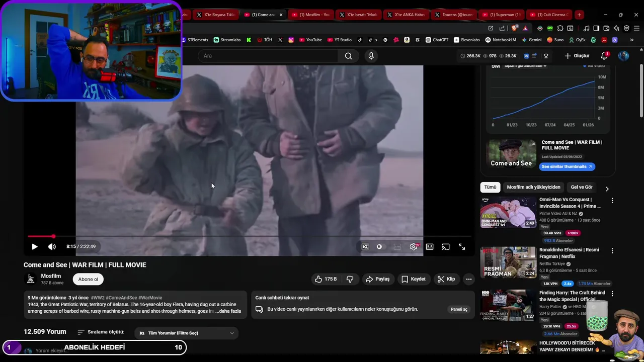Open Ronaldinho Efsanesi Resmi Fragman title
Viewport: 644px width, 362px height.
tap(569, 253)
